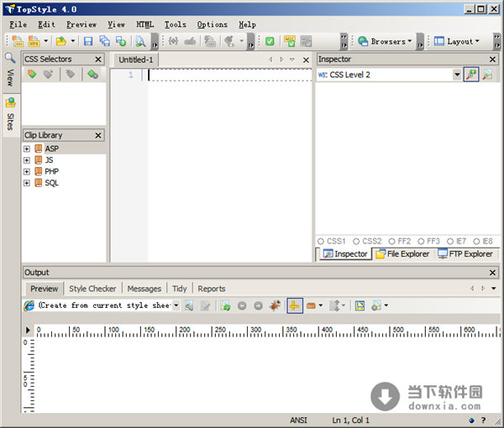Close the Clip Library panel
The image size is (504, 428).
click(98, 135)
